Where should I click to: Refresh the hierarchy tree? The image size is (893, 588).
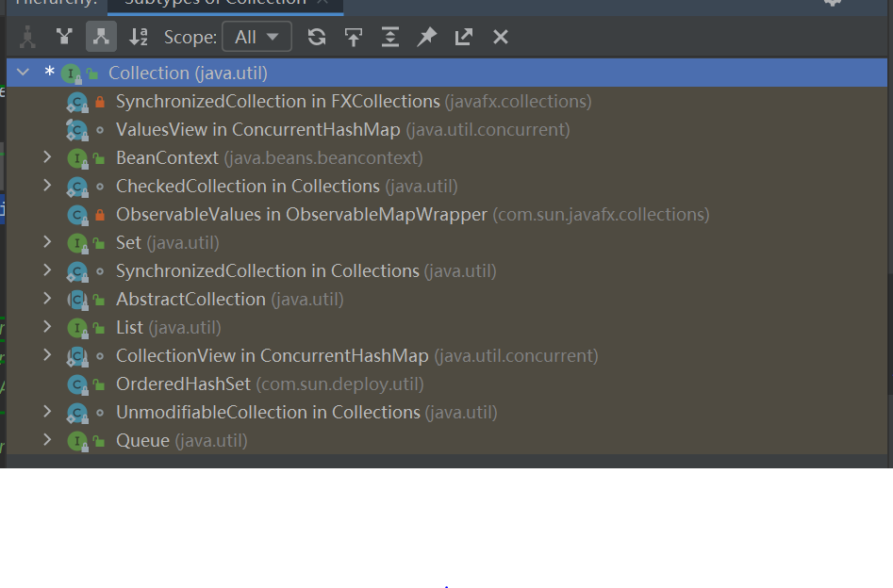[317, 37]
